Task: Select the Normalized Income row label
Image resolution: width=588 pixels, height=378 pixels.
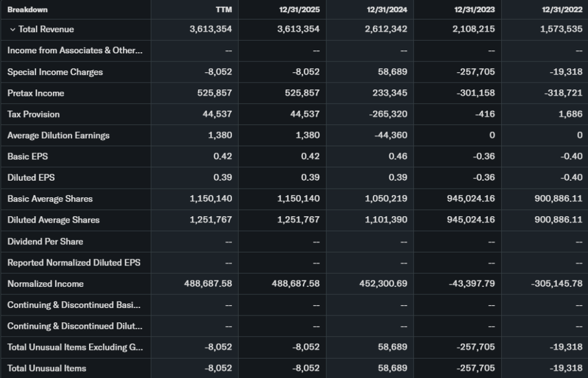Action: click(x=45, y=283)
